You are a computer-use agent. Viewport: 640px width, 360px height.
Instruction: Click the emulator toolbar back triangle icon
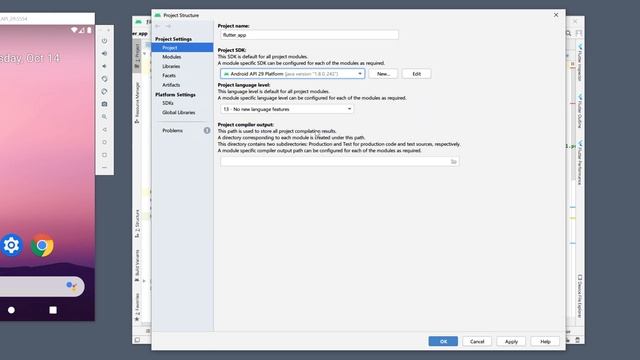[x=104, y=129]
